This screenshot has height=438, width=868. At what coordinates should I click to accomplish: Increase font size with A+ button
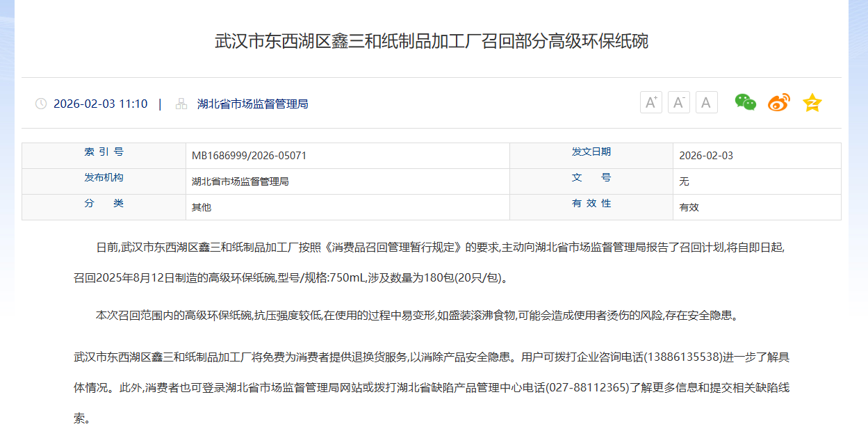[651, 103]
